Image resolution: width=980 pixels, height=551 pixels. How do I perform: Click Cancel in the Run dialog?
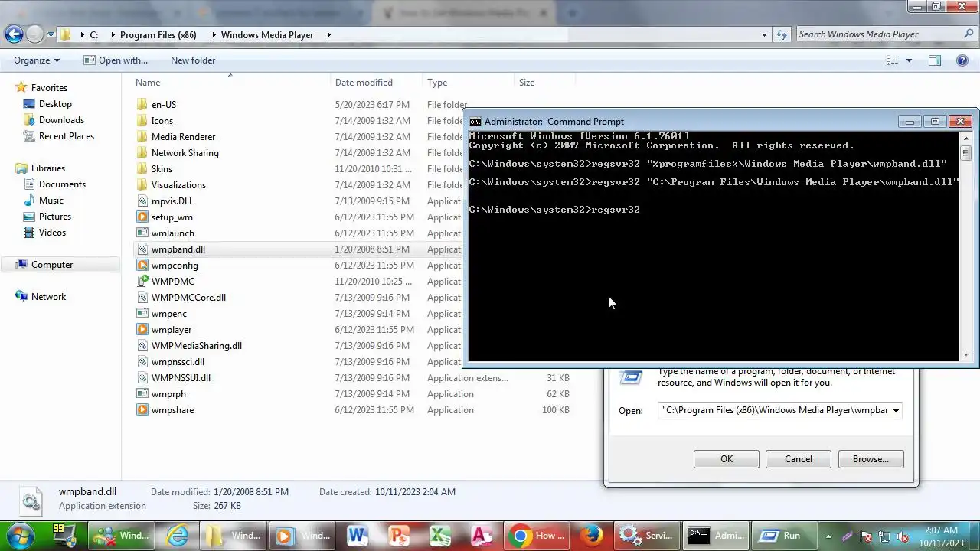798,459
